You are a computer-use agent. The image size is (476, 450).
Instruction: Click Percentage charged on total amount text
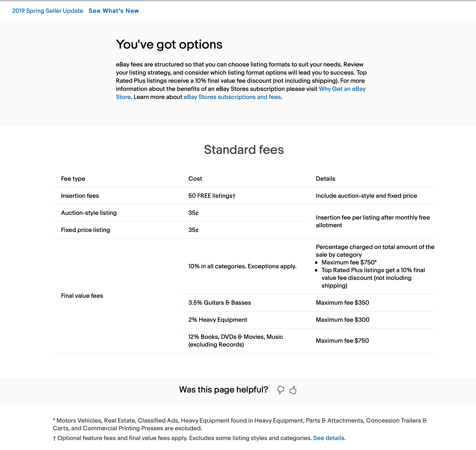pos(375,251)
